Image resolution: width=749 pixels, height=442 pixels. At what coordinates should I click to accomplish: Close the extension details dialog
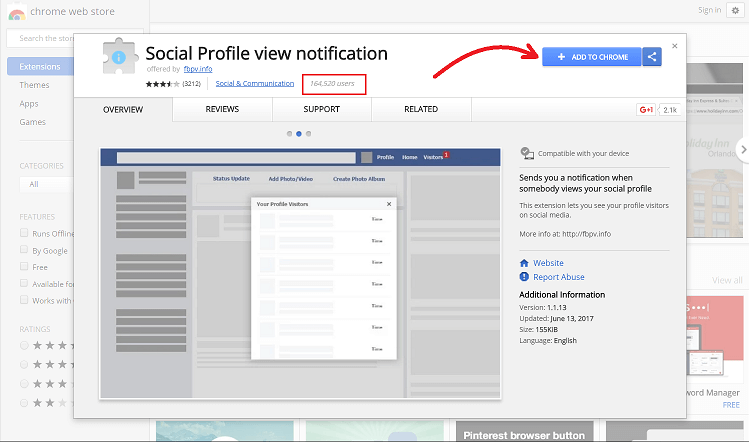(x=675, y=45)
